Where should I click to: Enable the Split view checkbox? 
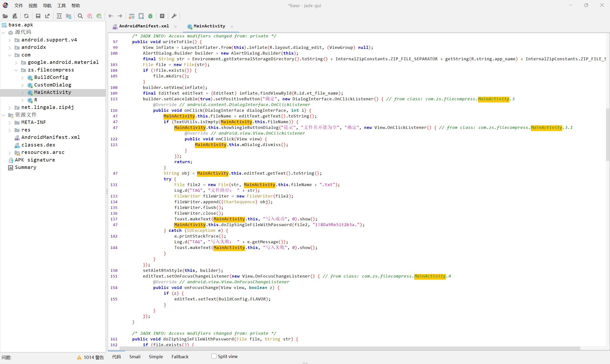(x=214, y=356)
